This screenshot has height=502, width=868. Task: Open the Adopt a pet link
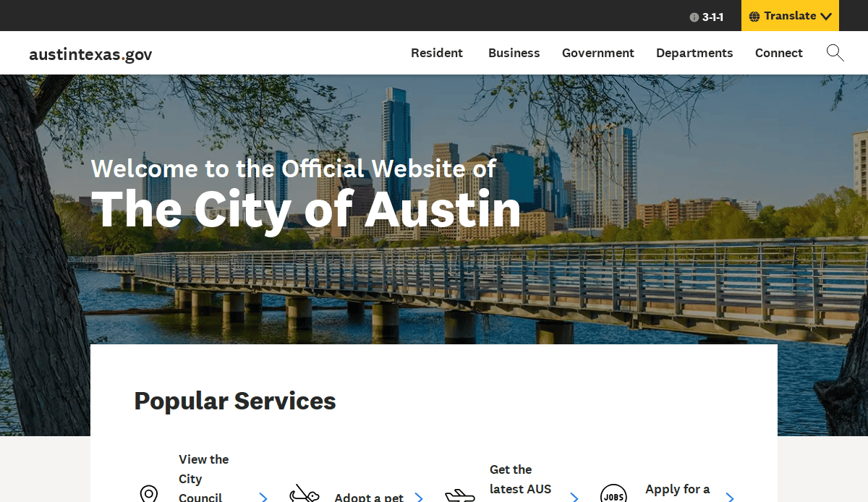click(x=369, y=497)
